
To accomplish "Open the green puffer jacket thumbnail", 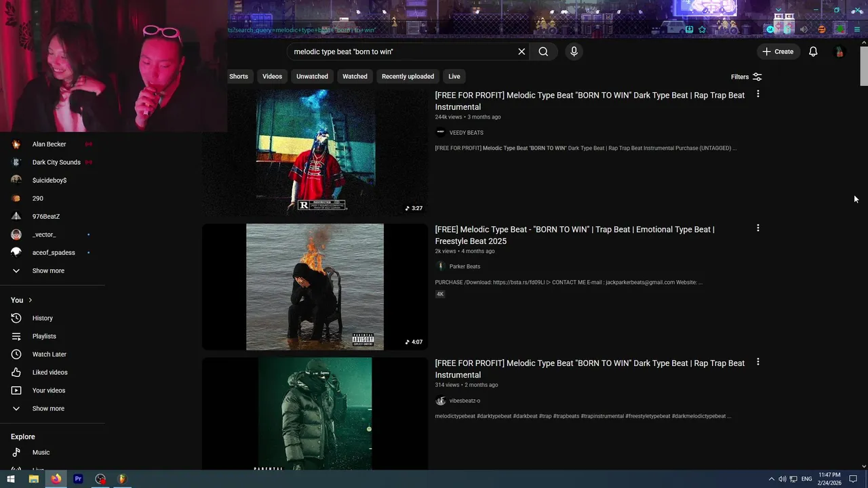I will (315, 413).
